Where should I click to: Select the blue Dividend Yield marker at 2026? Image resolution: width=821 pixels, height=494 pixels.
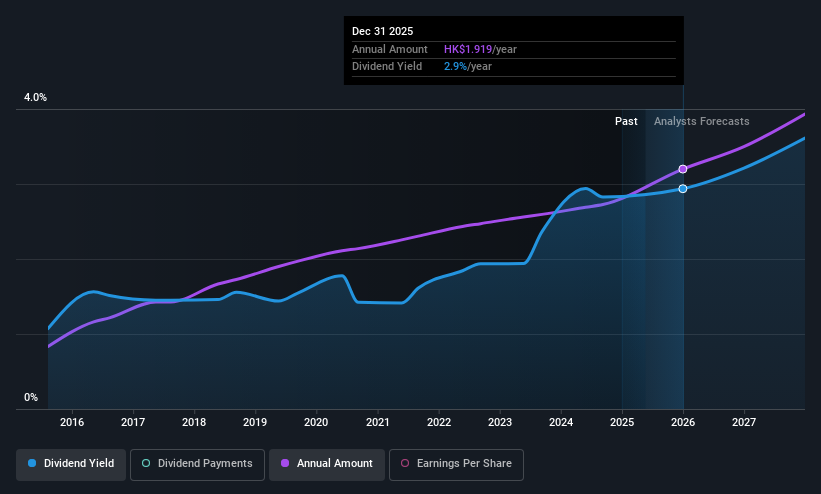click(x=683, y=189)
